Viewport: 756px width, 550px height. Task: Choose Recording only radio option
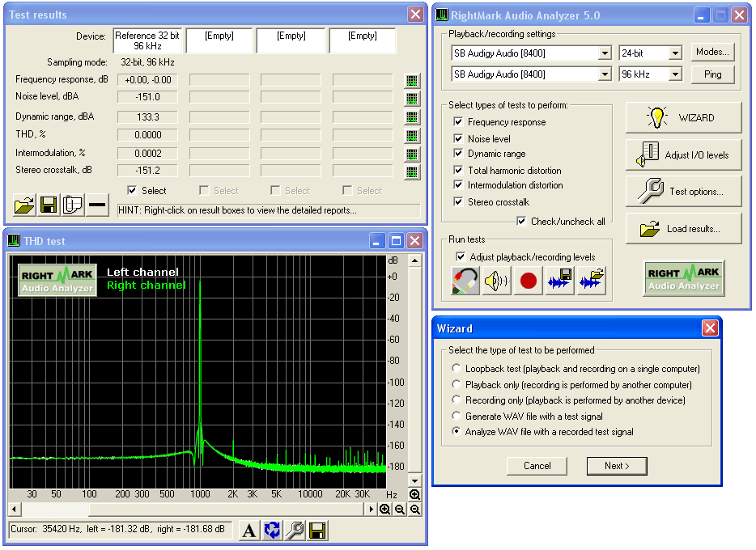pyautogui.click(x=456, y=400)
